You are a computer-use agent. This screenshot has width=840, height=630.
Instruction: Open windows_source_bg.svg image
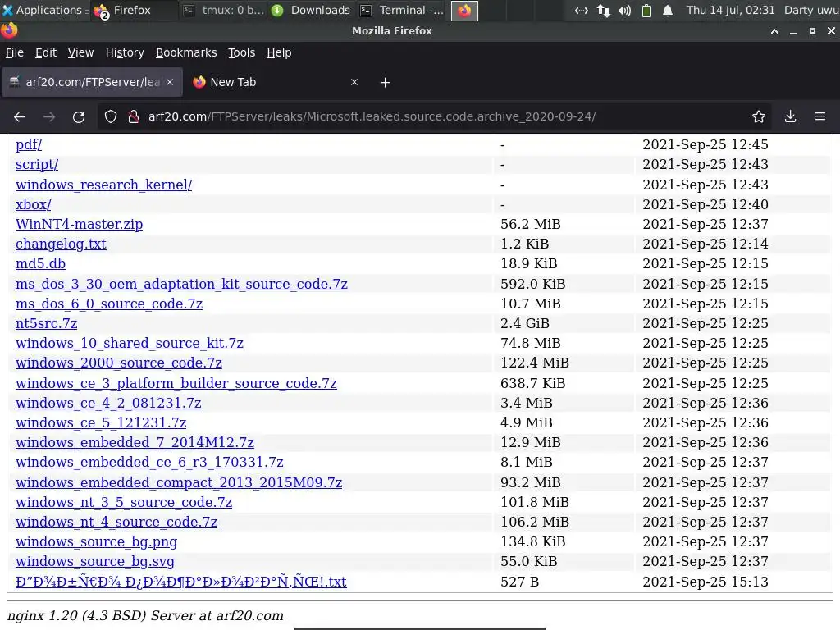click(x=95, y=561)
